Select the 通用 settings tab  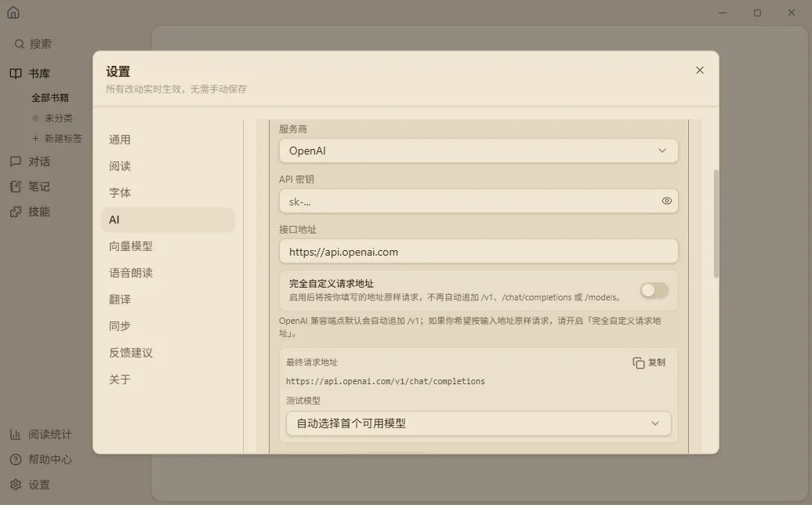[x=168, y=140]
